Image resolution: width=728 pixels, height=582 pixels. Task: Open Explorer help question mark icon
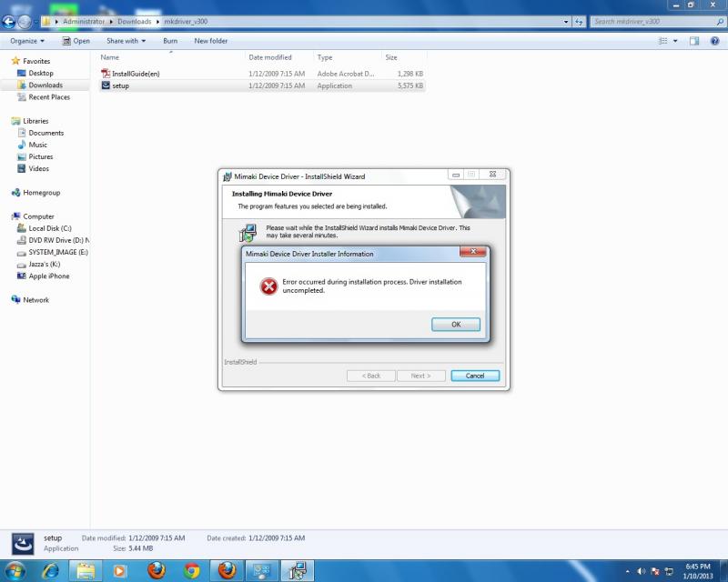(x=715, y=41)
